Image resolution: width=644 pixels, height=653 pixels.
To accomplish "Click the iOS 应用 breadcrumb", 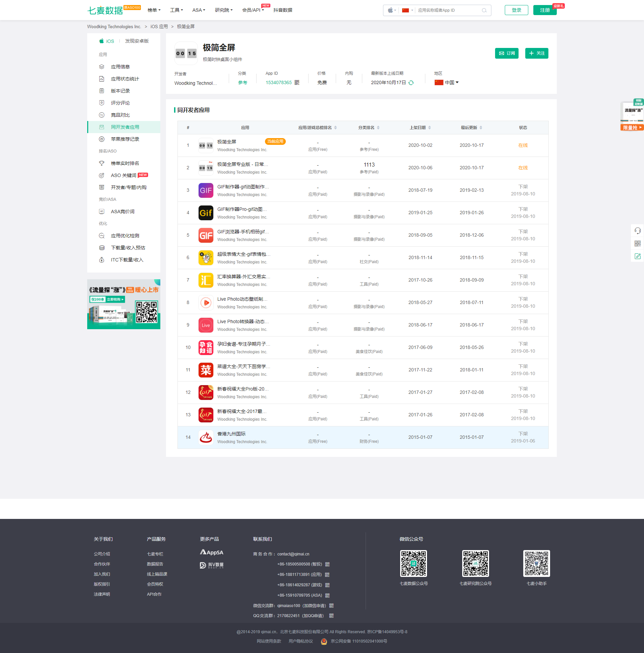I will coord(159,27).
